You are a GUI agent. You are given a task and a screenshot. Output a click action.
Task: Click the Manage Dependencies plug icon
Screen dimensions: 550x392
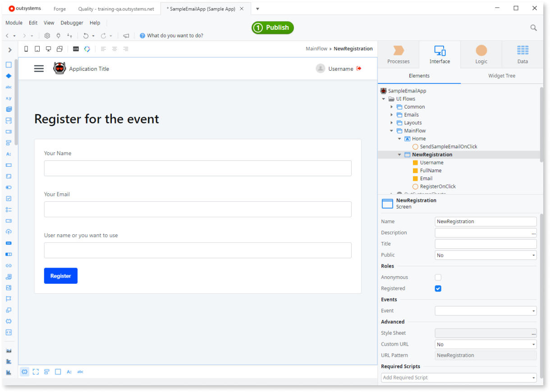[x=58, y=36]
